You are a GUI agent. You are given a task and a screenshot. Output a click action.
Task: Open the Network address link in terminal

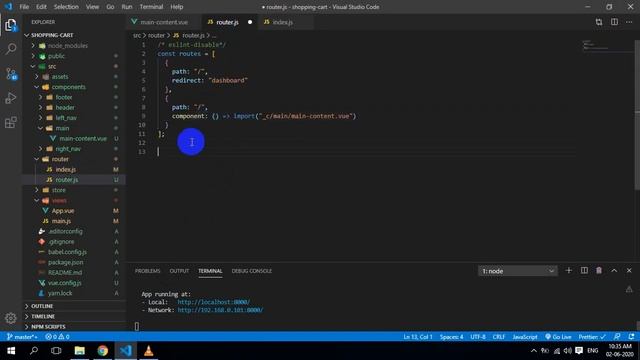(220, 310)
